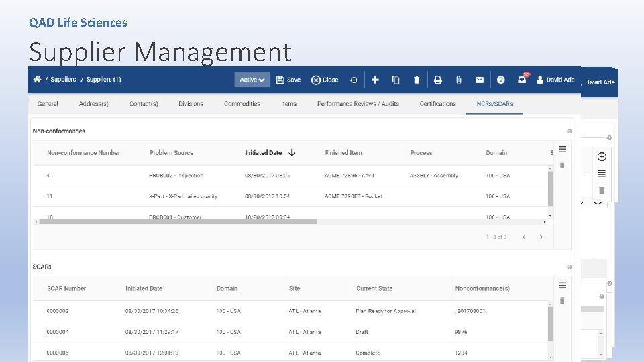Viewport: 644px width, 362px height.
Task: Click Non-conformances vertical scrollbar
Action: (550, 189)
